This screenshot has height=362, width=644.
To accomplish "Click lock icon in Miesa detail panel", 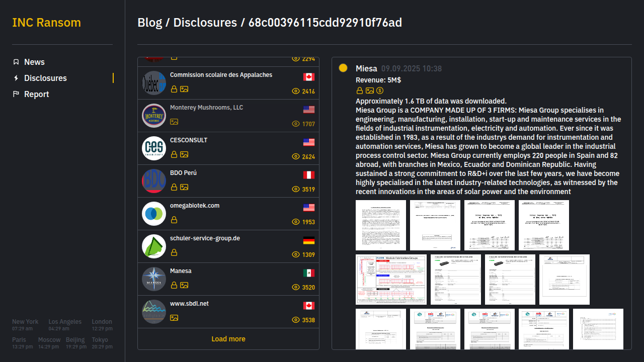I will [x=360, y=90].
